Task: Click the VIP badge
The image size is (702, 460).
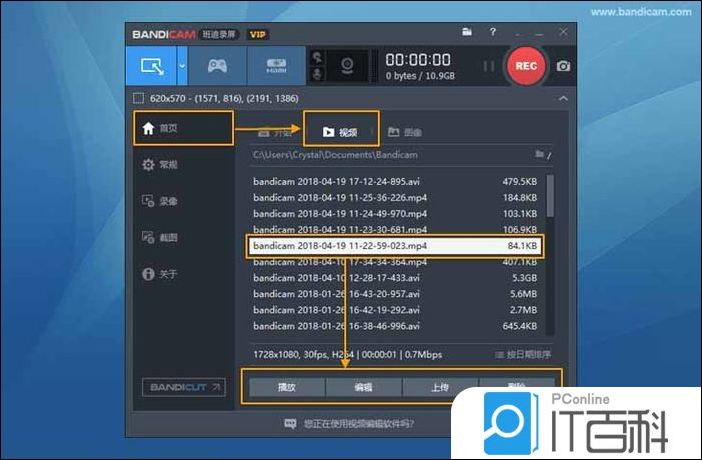Action: coord(257,34)
